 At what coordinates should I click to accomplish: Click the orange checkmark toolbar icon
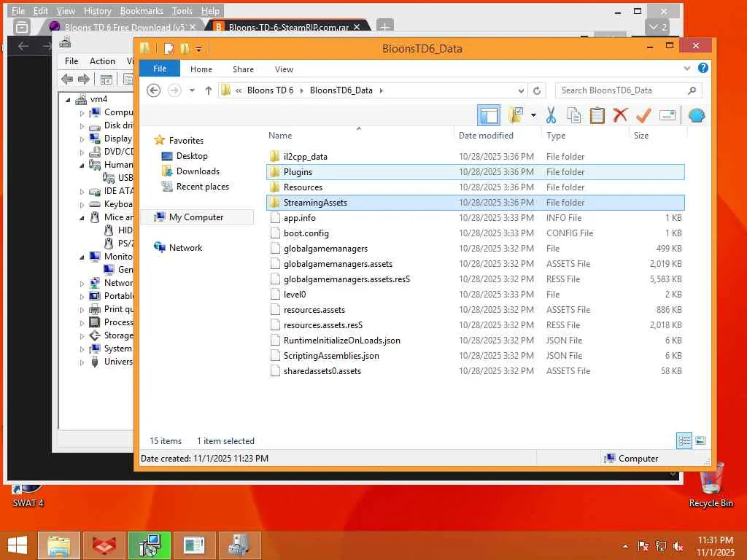(643, 115)
